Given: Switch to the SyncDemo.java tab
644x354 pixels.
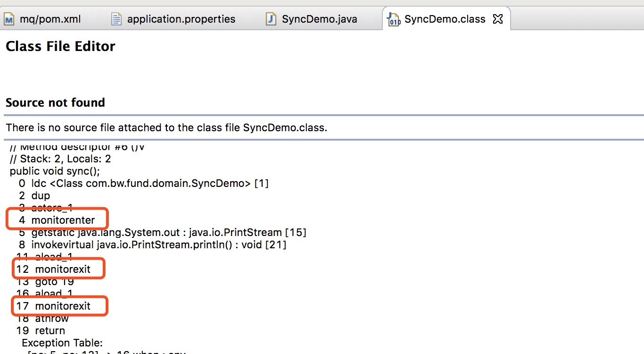Looking at the screenshot, I should (x=319, y=19).
